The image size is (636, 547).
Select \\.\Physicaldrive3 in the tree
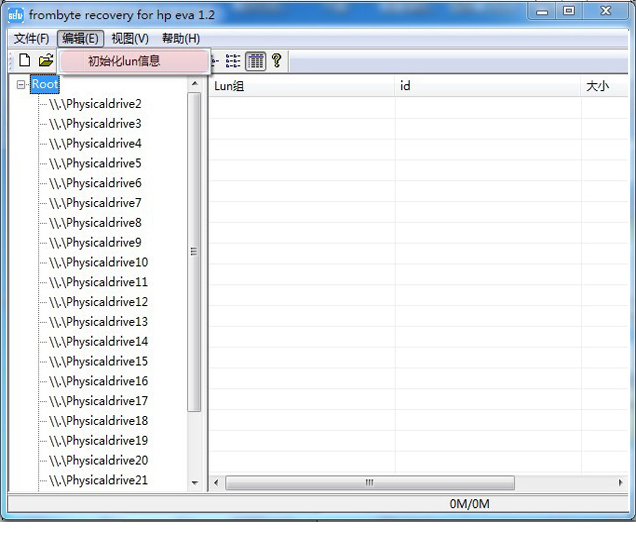95,124
